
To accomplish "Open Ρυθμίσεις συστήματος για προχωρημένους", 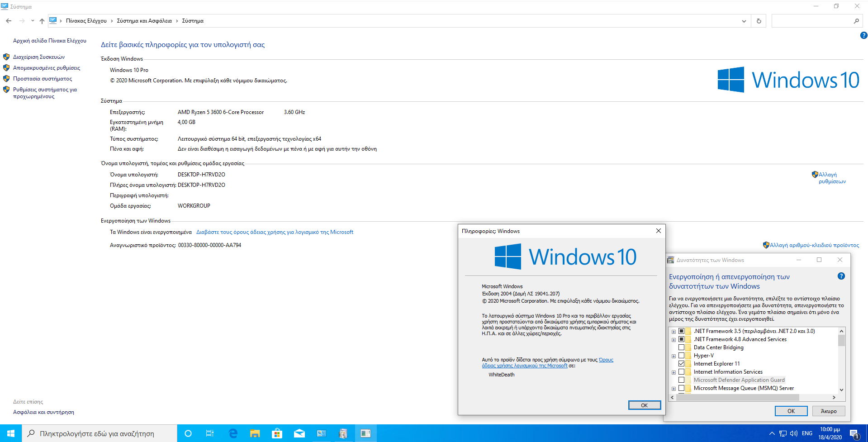I will (x=45, y=93).
